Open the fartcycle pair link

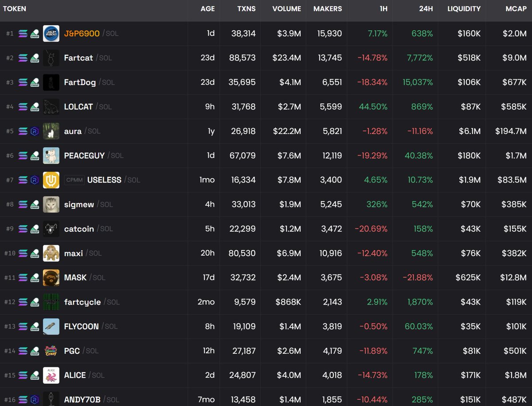(82, 302)
